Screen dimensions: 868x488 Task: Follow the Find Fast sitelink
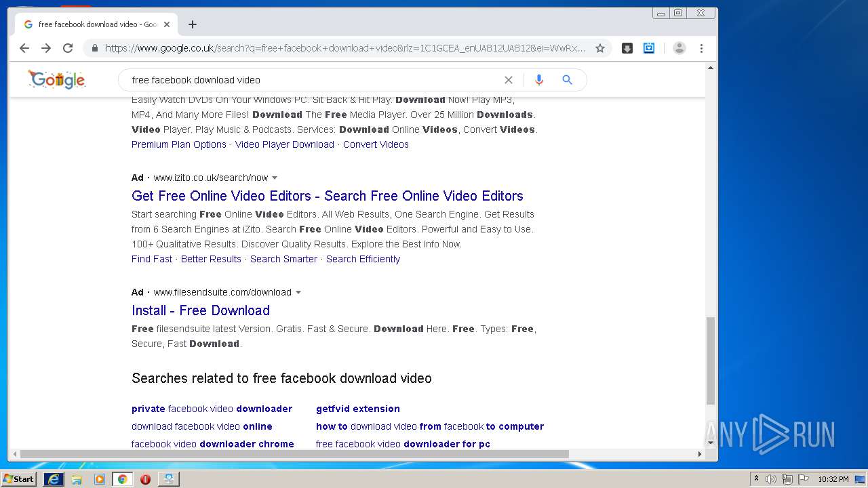tap(152, 259)
